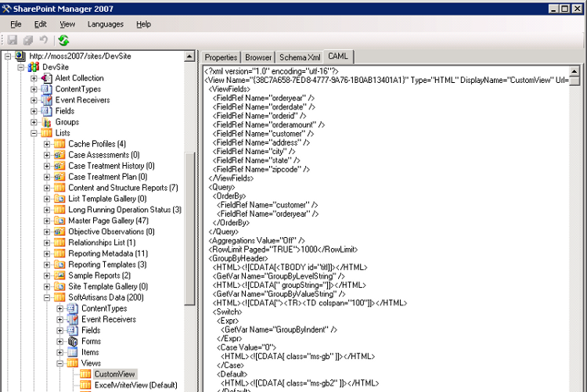Open the Properties tab
This screenshot has height=392, width=587.
pos(221,57)
